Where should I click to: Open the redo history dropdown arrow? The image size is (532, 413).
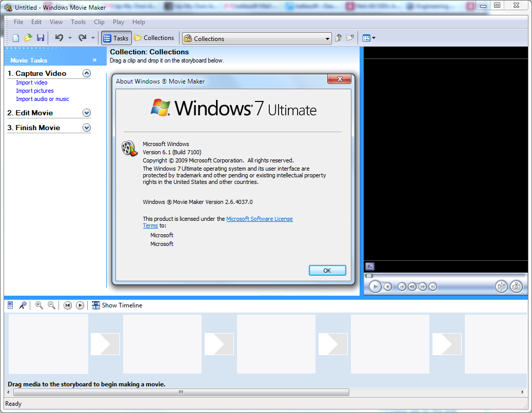coord(93,38)
